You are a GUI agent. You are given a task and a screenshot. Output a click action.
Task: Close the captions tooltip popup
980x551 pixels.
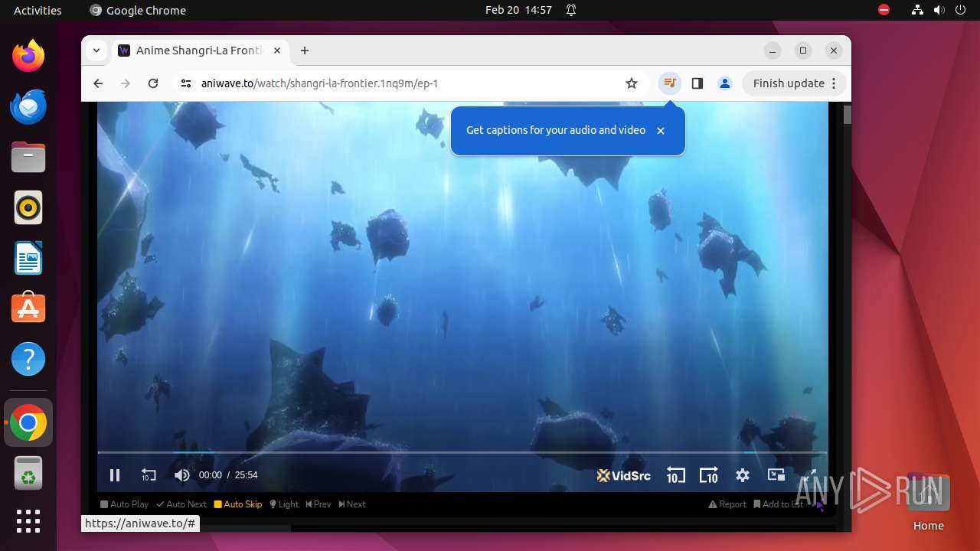[661, 131]
